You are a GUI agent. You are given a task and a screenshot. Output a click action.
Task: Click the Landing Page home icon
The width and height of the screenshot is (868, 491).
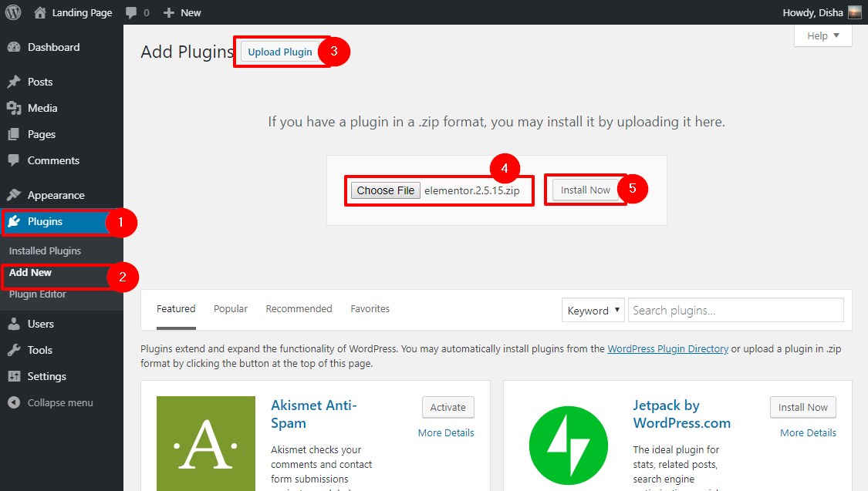[40, 12]
